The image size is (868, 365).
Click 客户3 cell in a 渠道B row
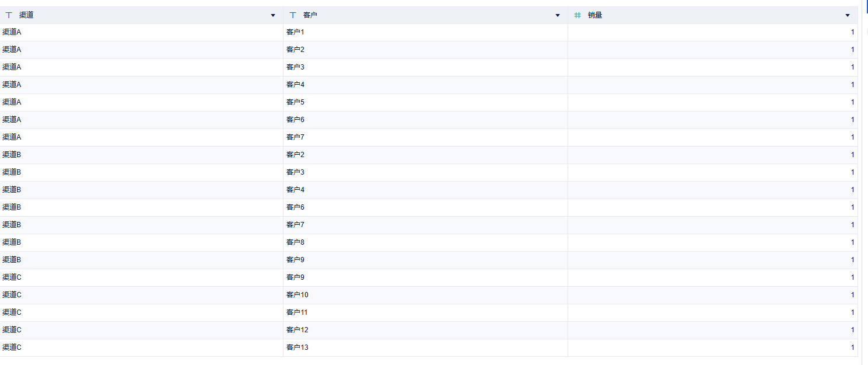(425, 172)
